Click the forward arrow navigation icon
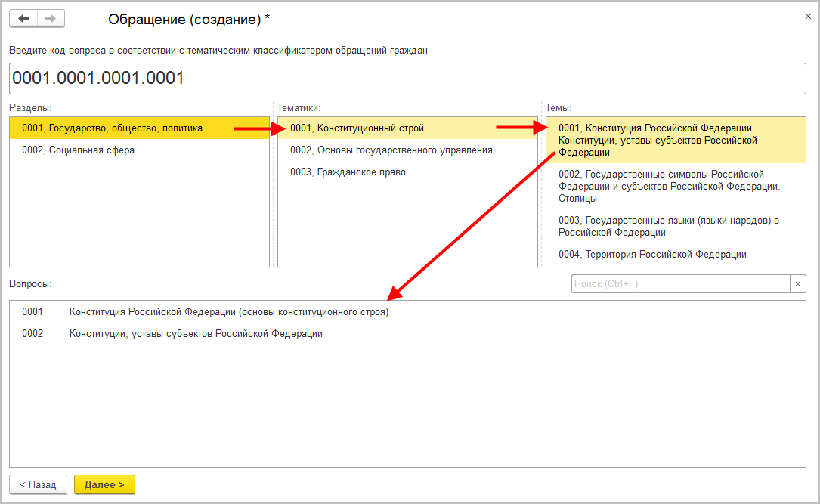 (x=51, y=19)
